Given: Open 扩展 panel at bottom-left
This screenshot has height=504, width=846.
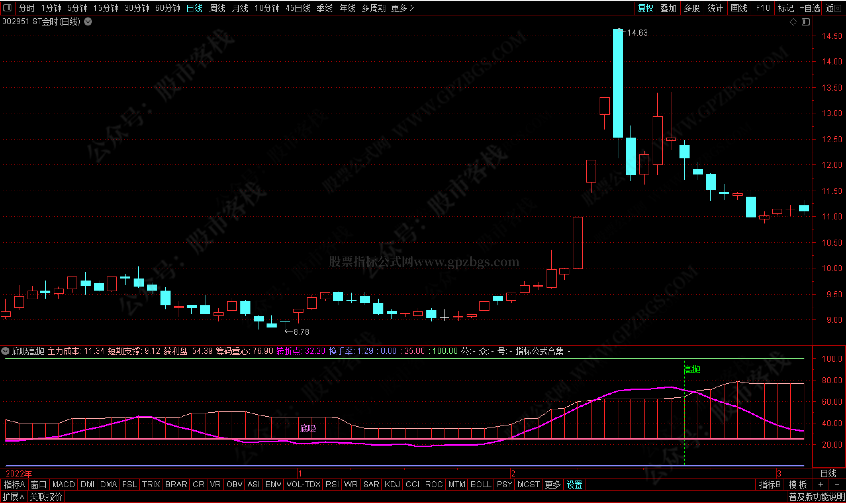Looking at the screenshot, I should coord(13,497).
